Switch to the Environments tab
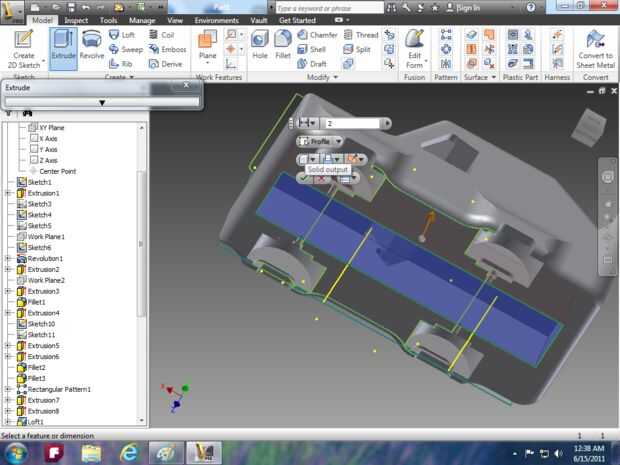The image size is (620, 465). (216, 20)
